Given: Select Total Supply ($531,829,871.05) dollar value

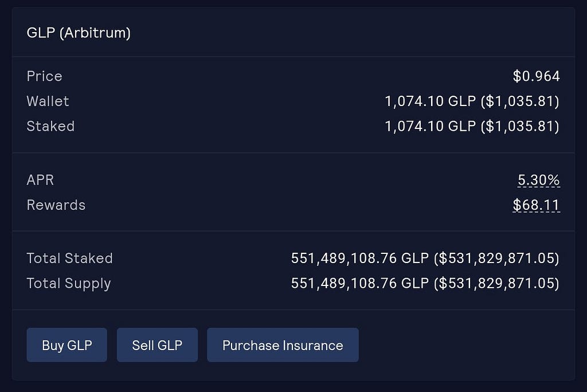Looking at the screenshot, I should [496, 284].
